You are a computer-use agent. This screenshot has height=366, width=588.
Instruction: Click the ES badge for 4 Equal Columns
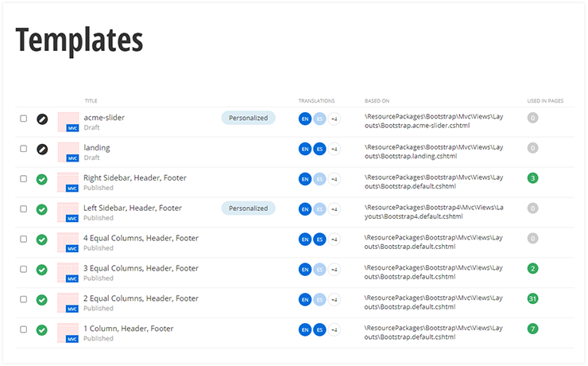[x=319, y=239]
